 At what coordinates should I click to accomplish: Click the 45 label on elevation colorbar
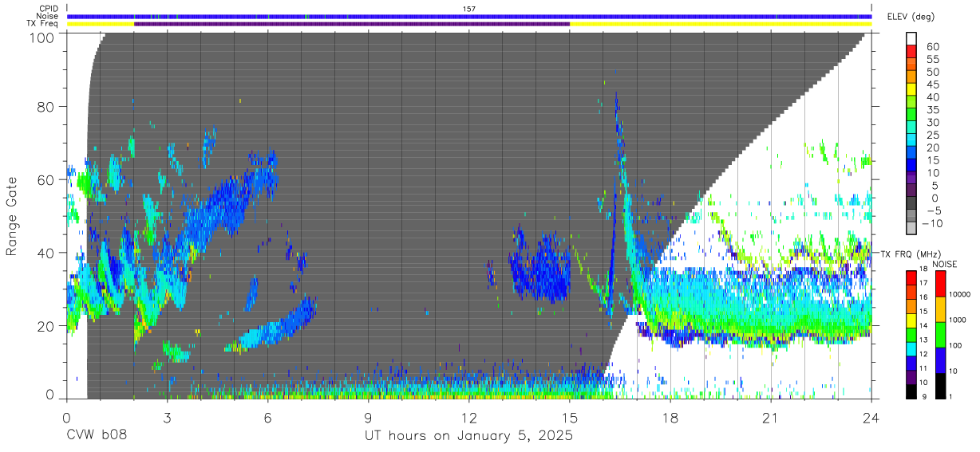932,85
